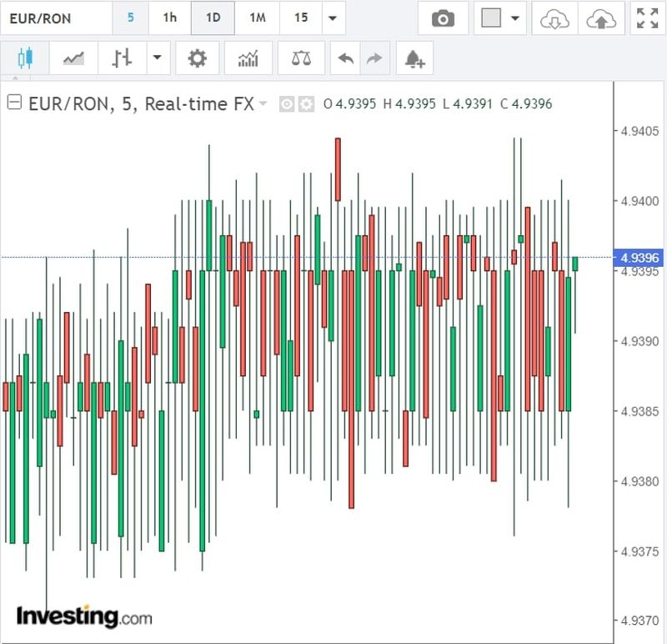Open chart settings gear
This screenshot has height=644, width=667.
point(197,58)
